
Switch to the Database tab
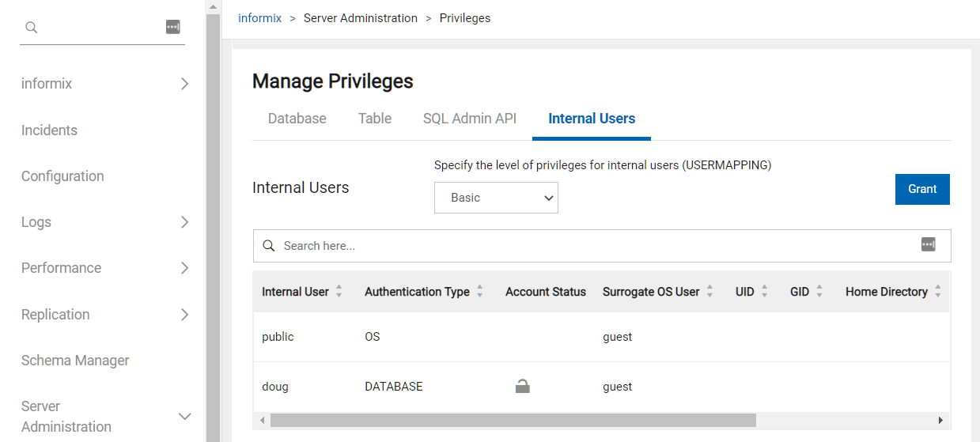pos(297,119)
